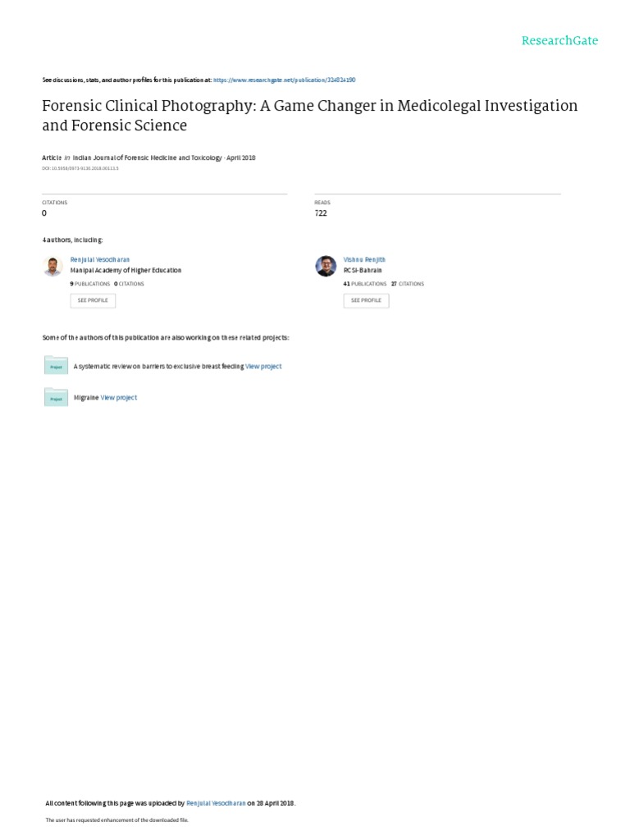The image size is (630, 840).
Task: Click 9 Publications under Renjulal Yesodharan
Action: pos(90,284)
